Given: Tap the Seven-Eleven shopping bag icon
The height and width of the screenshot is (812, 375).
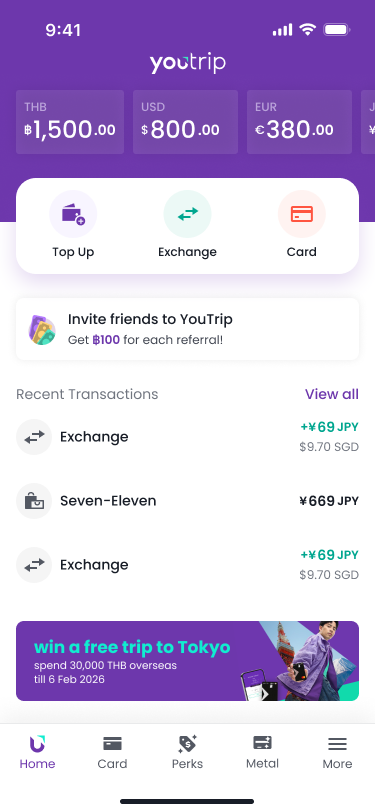Looking at the screenshot, I should (34, 501).
